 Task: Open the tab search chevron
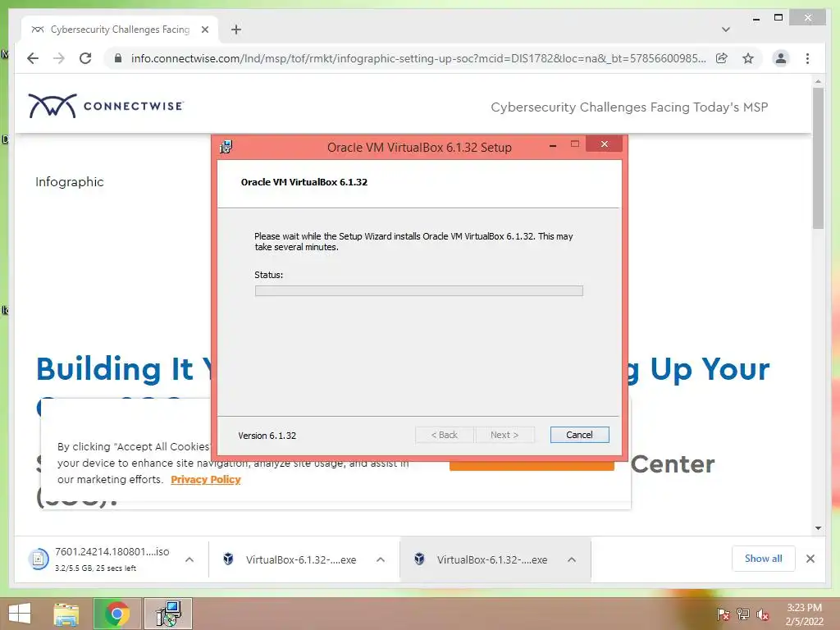pyautogui.click(x=726, y=30)
